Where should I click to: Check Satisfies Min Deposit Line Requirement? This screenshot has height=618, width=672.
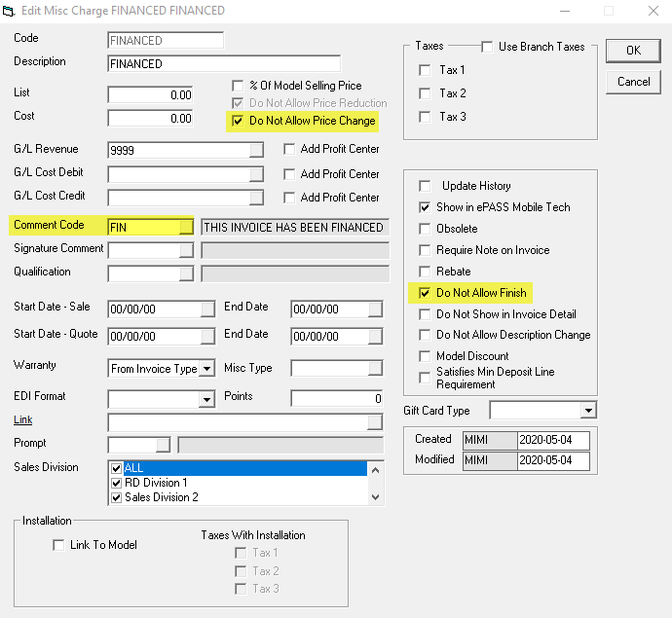tap(425, 378)
